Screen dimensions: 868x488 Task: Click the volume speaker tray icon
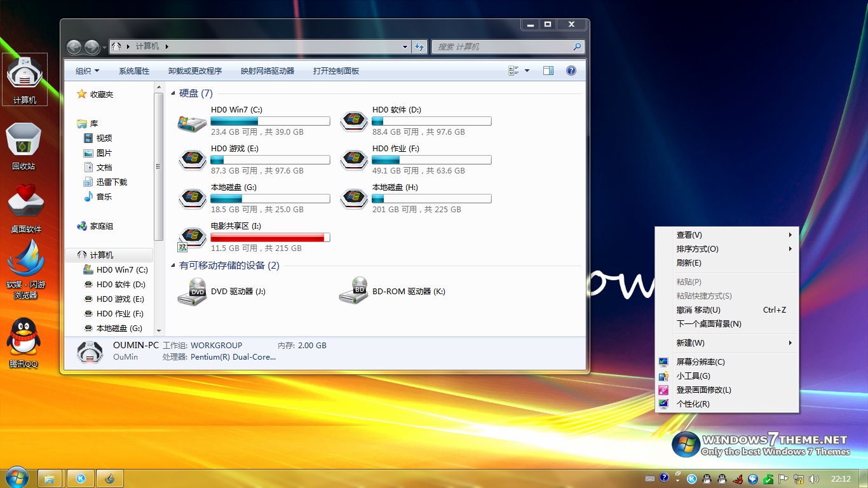pos(814,478)
